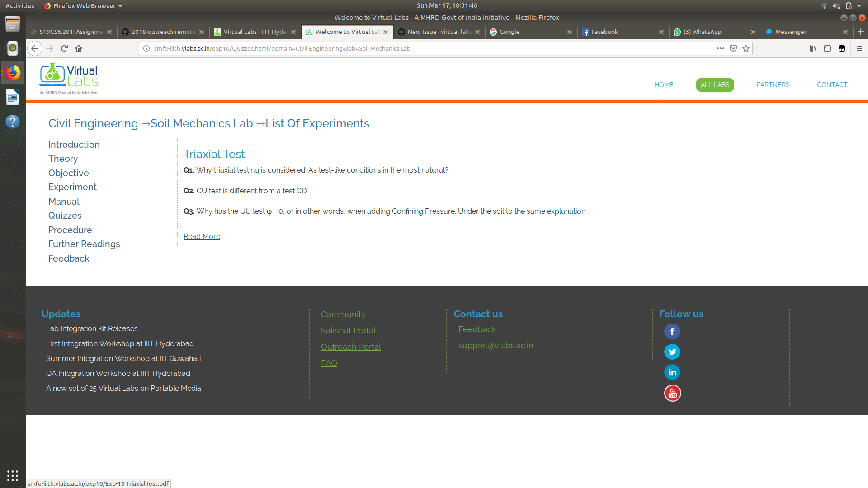Open the Twitter follow icon
Screen dimensions: 868x488
tap(672, 352)
